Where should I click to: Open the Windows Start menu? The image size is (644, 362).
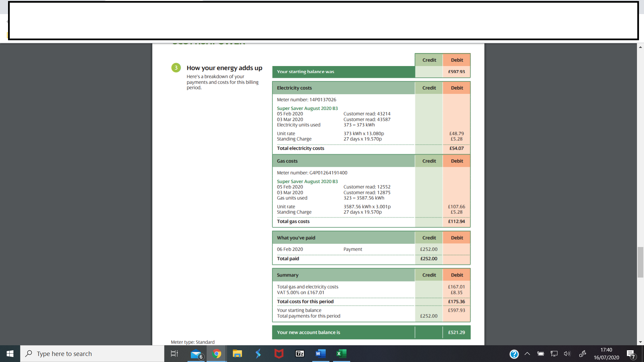(x=10, y=354)
